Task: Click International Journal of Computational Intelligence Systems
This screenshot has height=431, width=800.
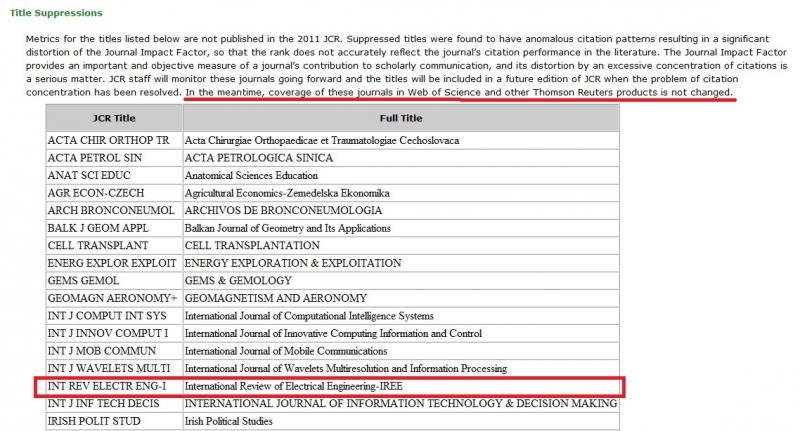Action: (x=309, y=316)
